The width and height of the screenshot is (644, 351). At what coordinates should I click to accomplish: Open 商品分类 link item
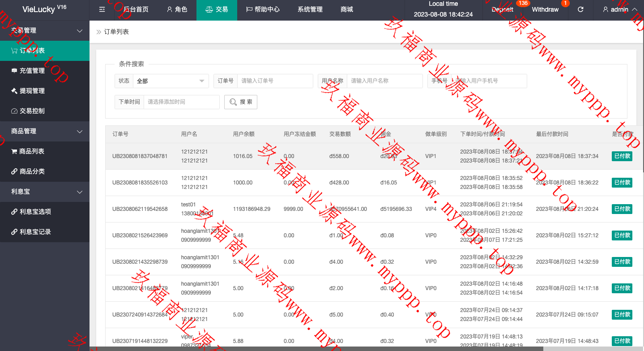click(45, 171)
